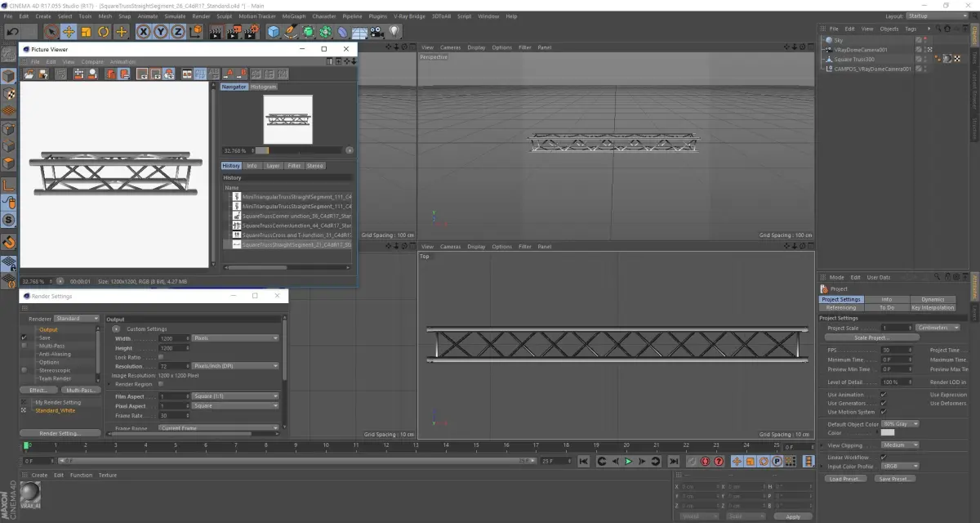This screenshot has height=523, width=980.
Task: Open Pixel Aspect Square dropdown
Action: [236, 406]
